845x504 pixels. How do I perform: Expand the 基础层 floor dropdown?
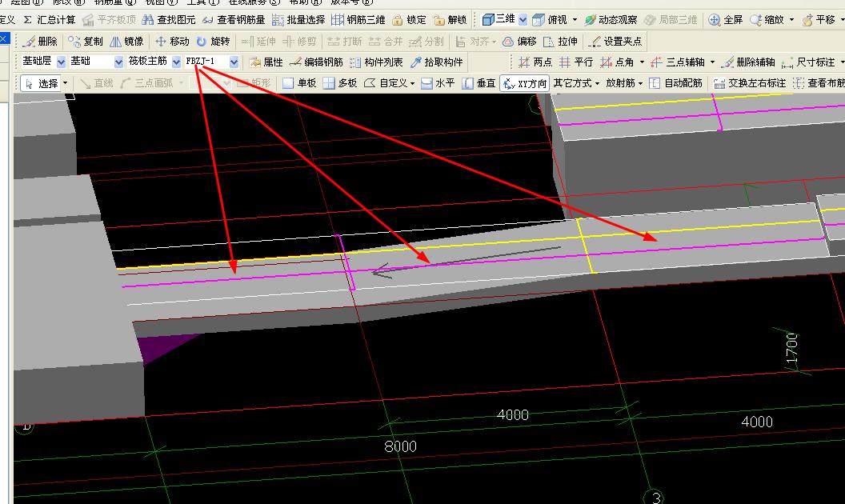(61, 62)
